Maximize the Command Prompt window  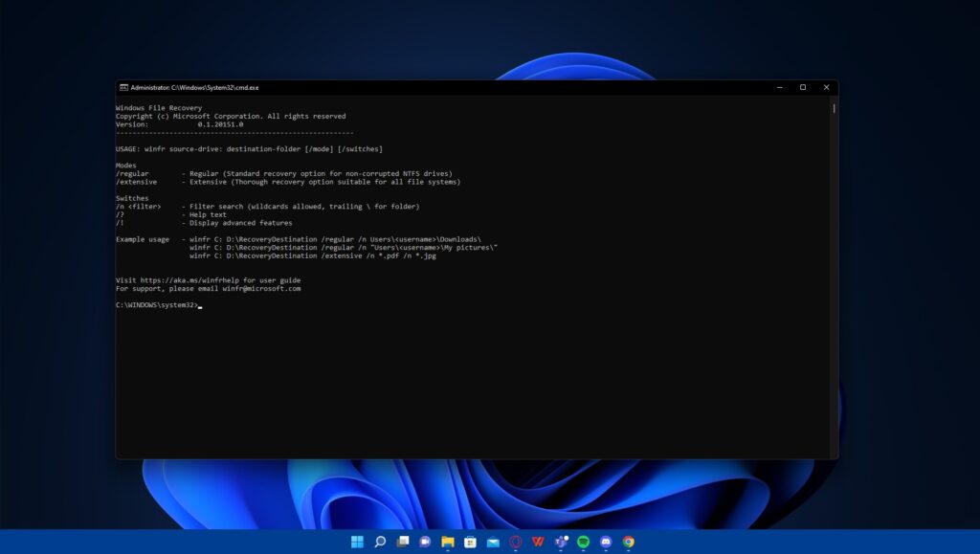pos(803,87)
